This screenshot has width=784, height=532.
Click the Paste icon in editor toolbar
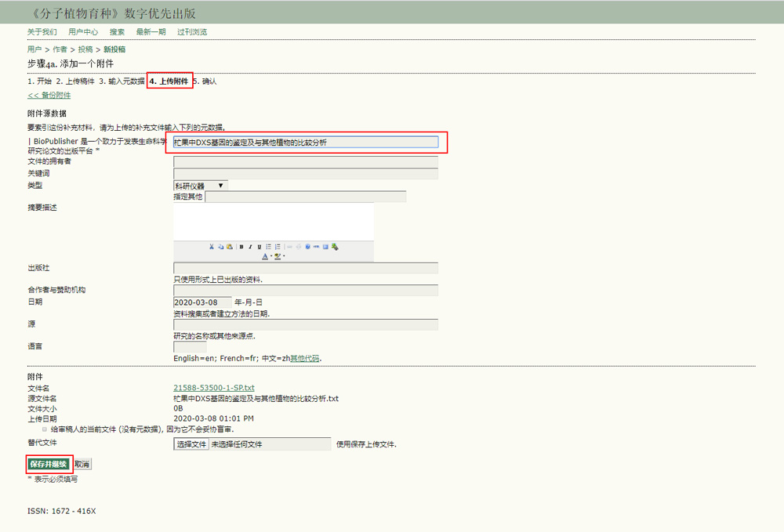tap(230, 247)
